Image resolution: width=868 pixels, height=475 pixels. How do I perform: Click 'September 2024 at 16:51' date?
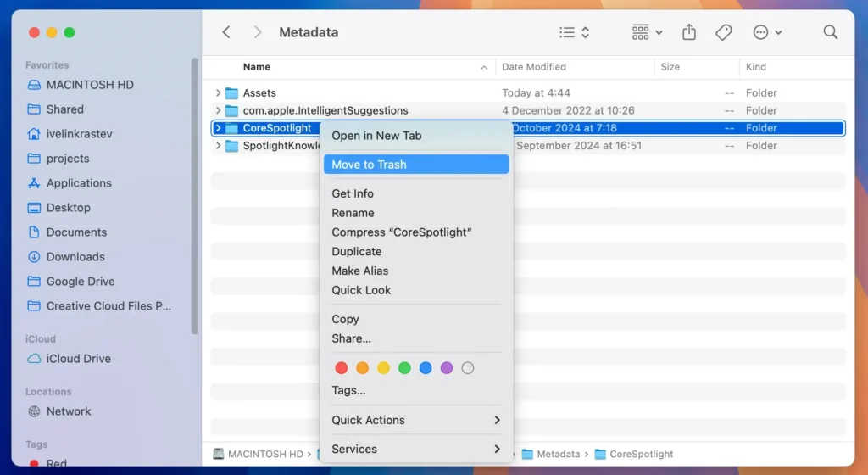[579, 146]
